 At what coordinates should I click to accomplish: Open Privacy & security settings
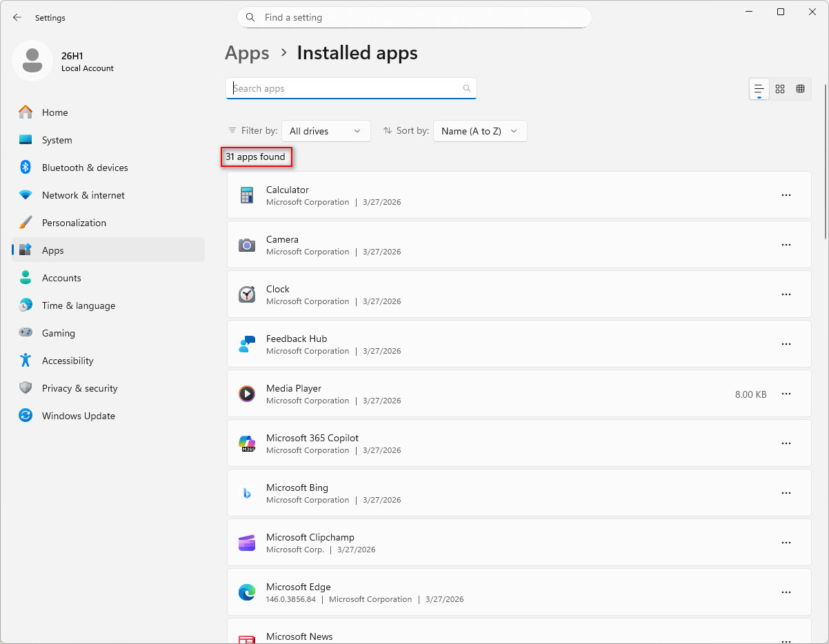click(108, 388)
